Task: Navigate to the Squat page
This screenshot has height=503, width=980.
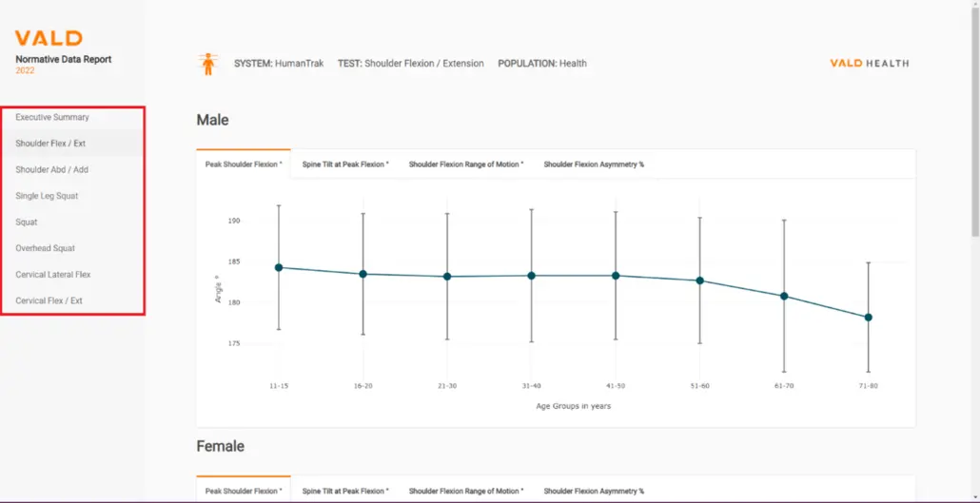Action: click(27, 222)
